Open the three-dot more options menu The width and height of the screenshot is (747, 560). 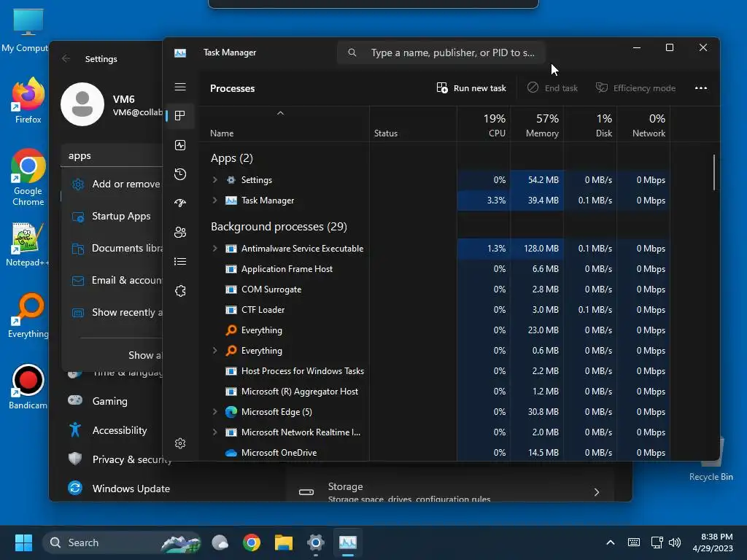(701, 88)
